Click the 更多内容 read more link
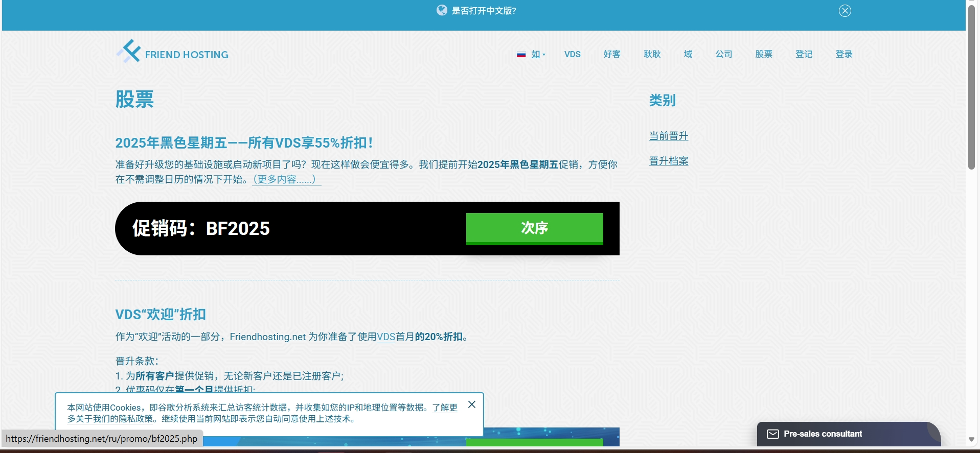This screenshot has height=453, width=980. coord(286,179)
